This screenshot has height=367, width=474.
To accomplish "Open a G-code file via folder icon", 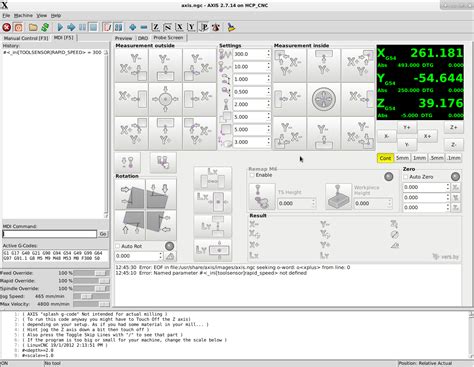I will pyautogui.click(x=33, y=27).
